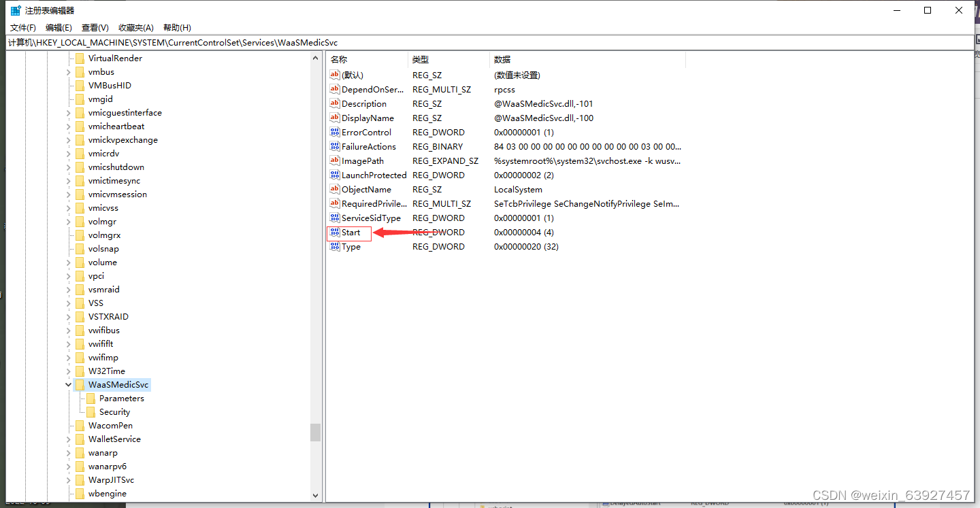
Task: Click the W32Time folder icon
Action: pyautogui.click(x=80, y=371)
